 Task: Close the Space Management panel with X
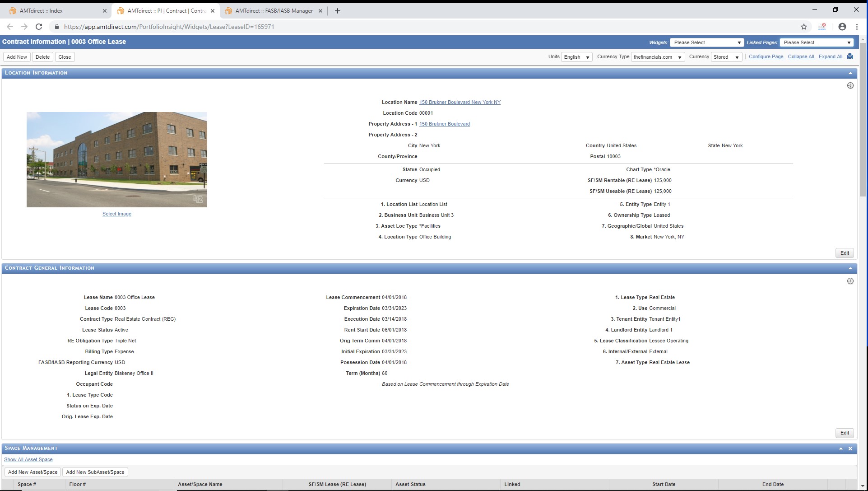[x=850, y=449]
